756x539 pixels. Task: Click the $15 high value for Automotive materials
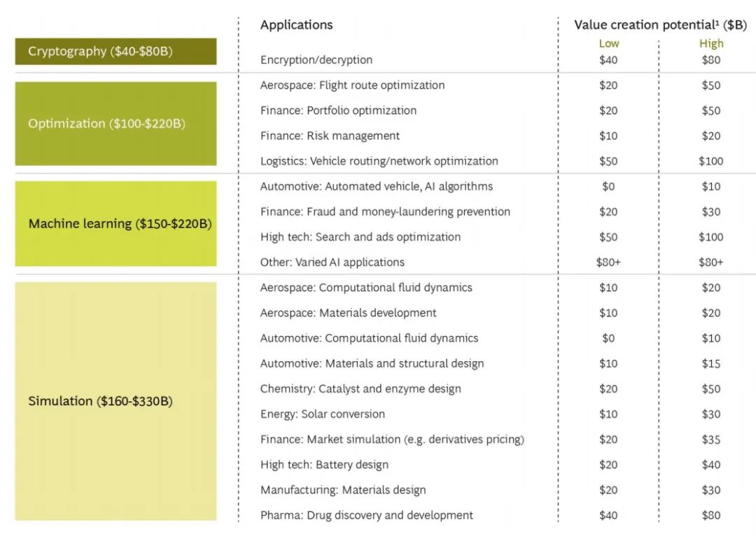coord(711,363)
